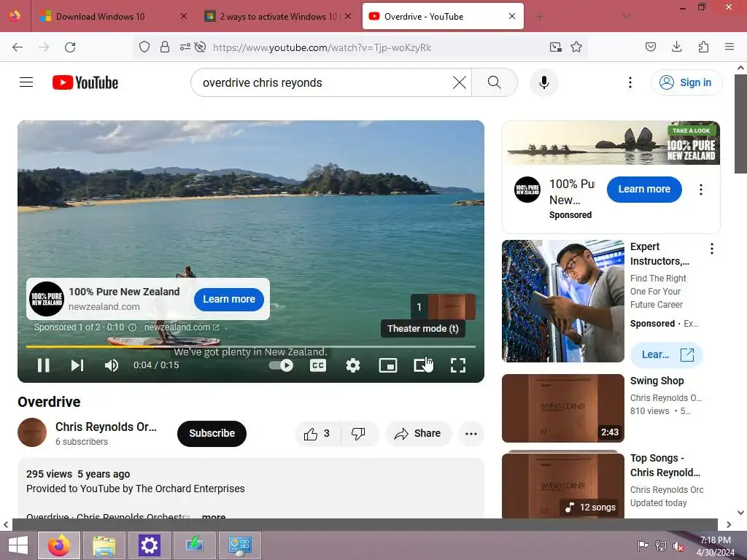This screenshot has width=747, height=560.
Task: Toggle the autoplay switch
Action: pos(281,365)
